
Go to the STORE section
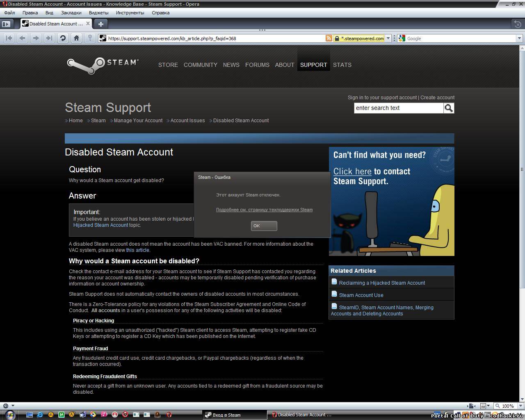tap(168, 65)
